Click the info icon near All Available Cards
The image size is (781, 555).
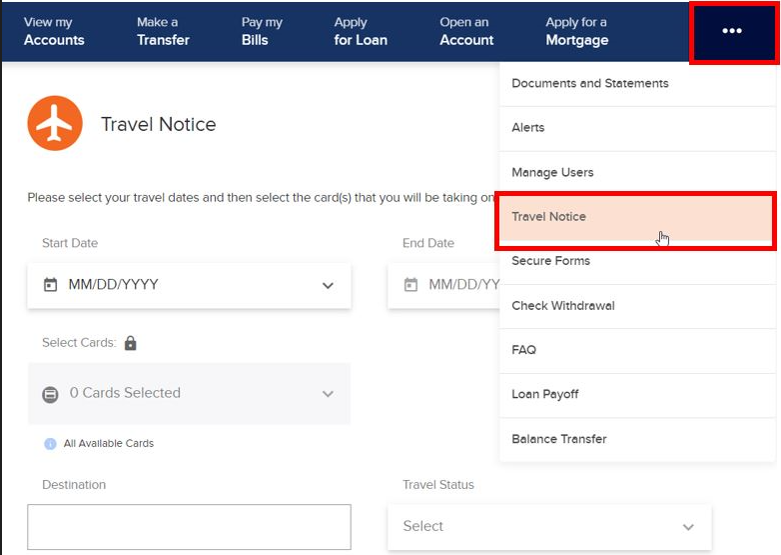point(50,443)
